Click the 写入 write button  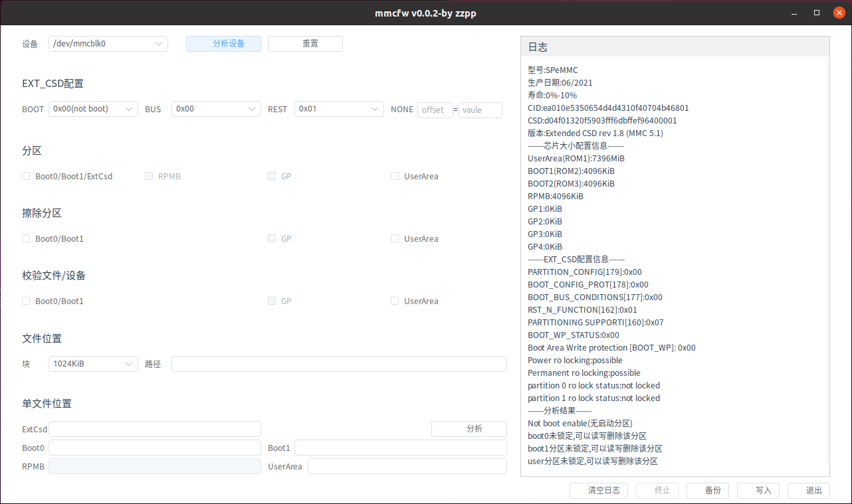pos(764,491)
